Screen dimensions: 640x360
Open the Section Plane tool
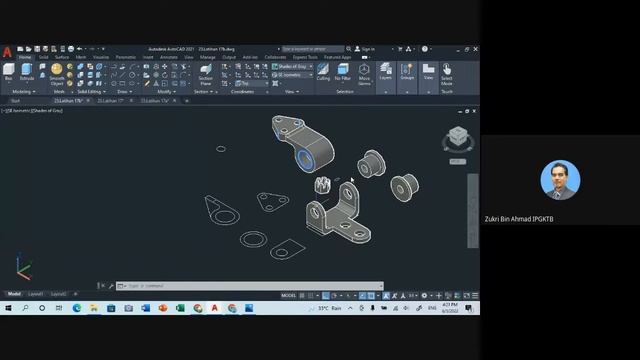tap(205, 74)
